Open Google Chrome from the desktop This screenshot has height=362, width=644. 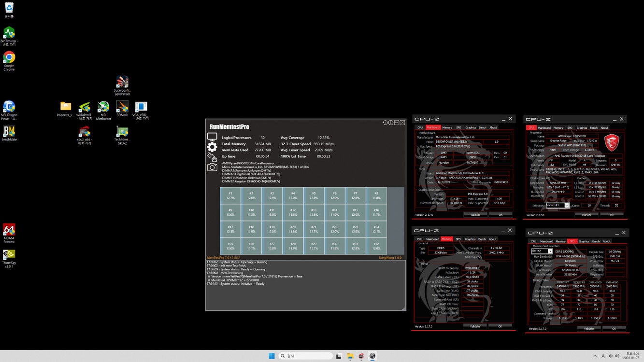click(x=9, y=61)
